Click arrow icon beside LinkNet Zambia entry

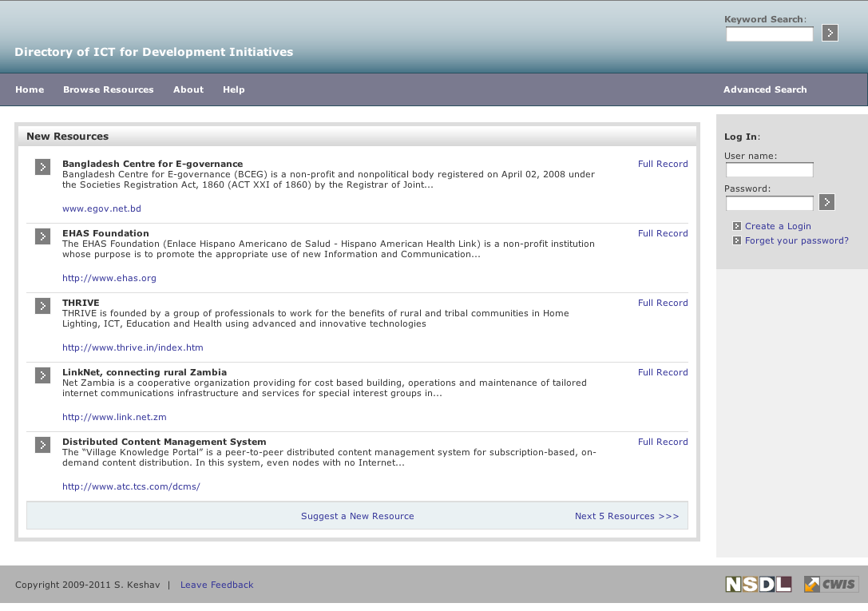click(x=42, y=375)
